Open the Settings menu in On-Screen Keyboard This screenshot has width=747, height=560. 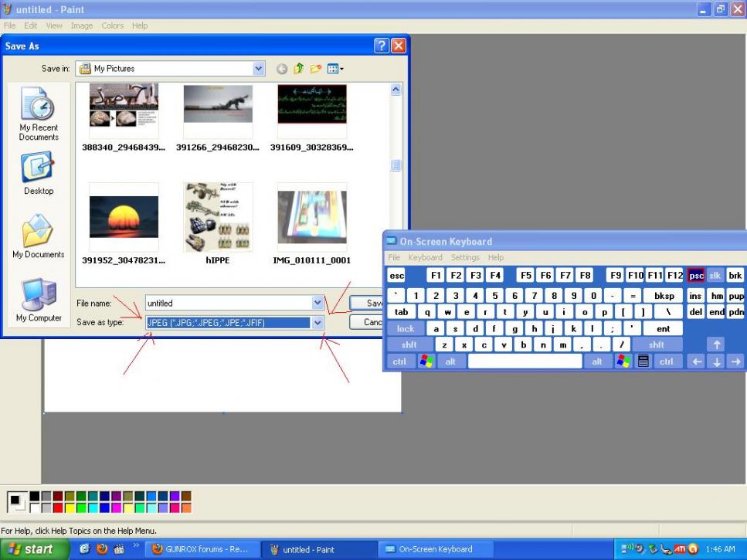465,257
